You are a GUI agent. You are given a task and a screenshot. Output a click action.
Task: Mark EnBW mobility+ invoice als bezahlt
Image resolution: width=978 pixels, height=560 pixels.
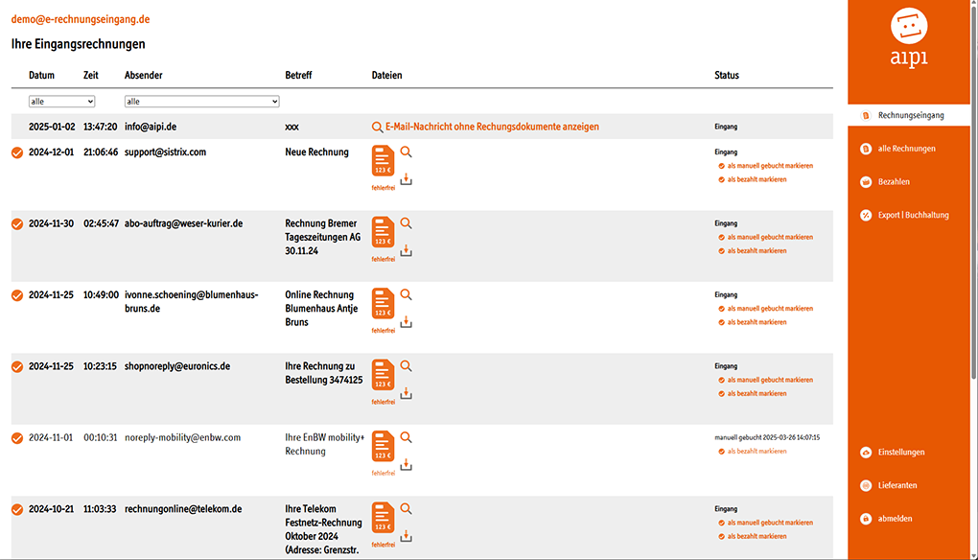(x=757, y=452)
